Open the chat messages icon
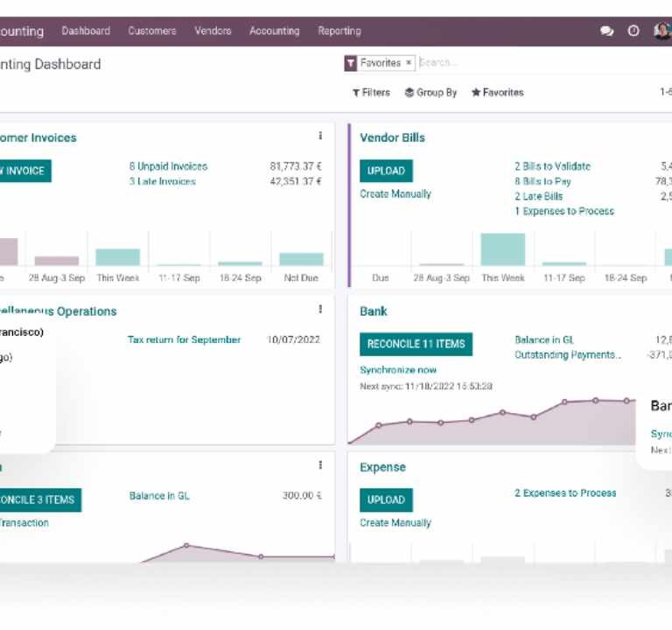The width and height of the screenshot is (672, 630). click(x=606, y=31)
